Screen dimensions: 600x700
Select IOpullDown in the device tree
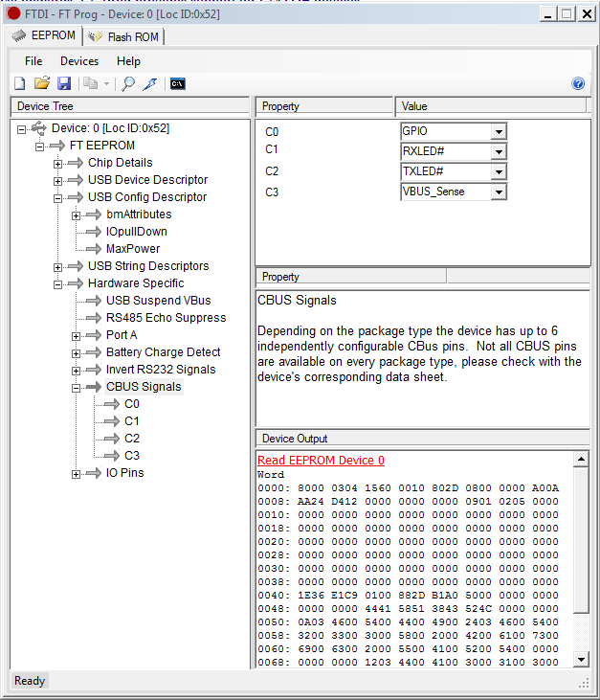[x=137, y=231]
